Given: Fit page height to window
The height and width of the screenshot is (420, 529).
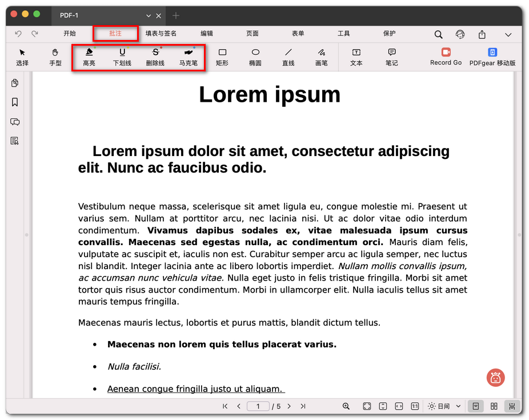Looking at the screenshot, I should [383, 406].
